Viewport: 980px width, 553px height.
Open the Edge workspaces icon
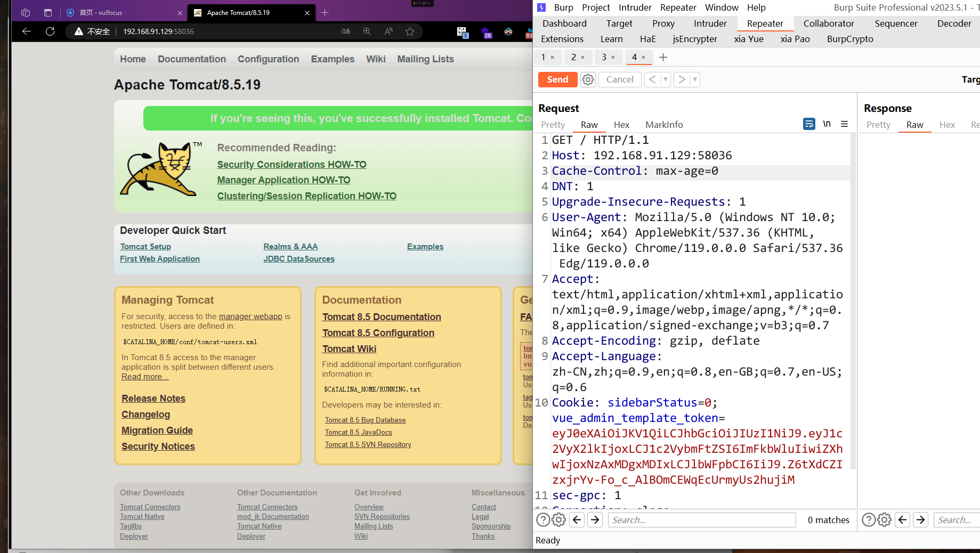26,13
